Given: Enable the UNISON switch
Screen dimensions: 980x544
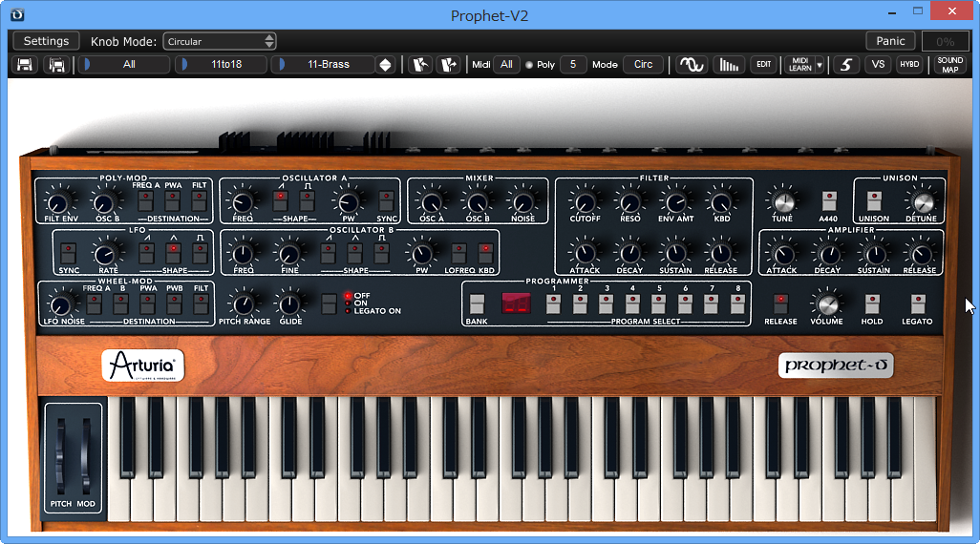Looking at the screenshot, I should 874,201.
